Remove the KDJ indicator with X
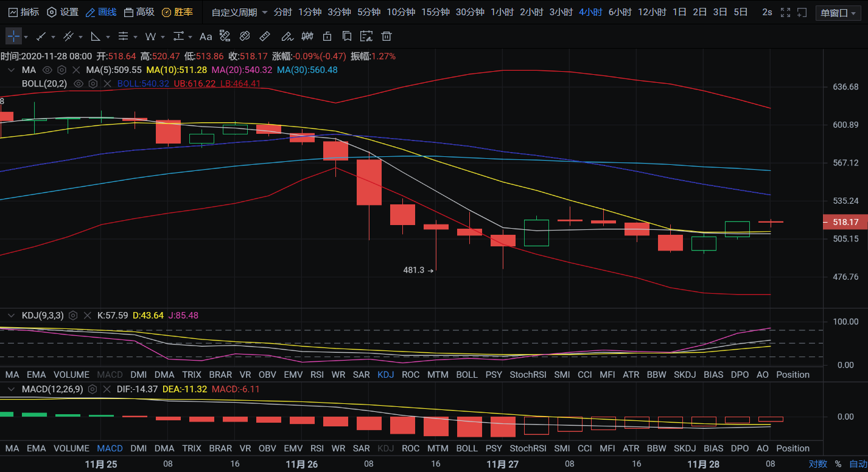Screen dimensions: 868x472 (x=87, y=315)
